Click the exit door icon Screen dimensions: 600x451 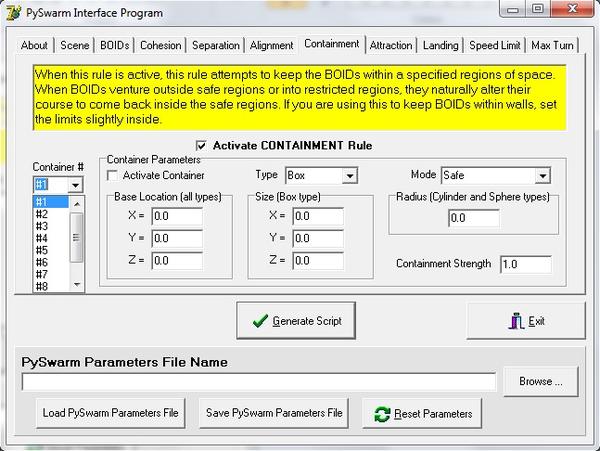(516, 321)
